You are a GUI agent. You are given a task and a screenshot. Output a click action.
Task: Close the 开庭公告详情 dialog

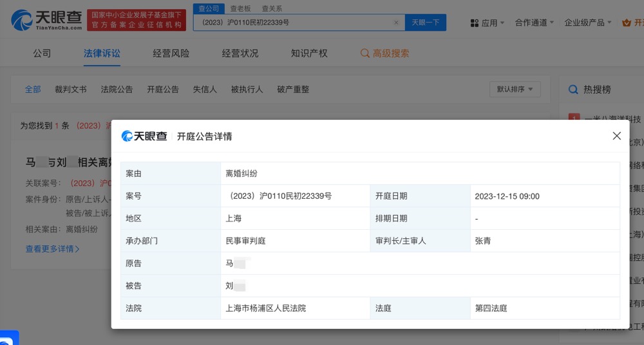pyautogui.click(x=616, y=136)
